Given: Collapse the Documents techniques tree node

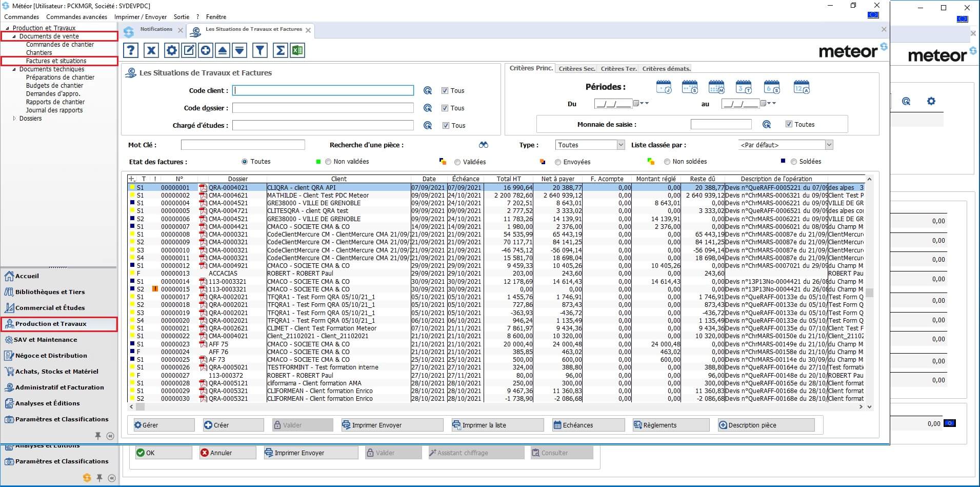Looking at the screenshot, I should coord(14,69).
